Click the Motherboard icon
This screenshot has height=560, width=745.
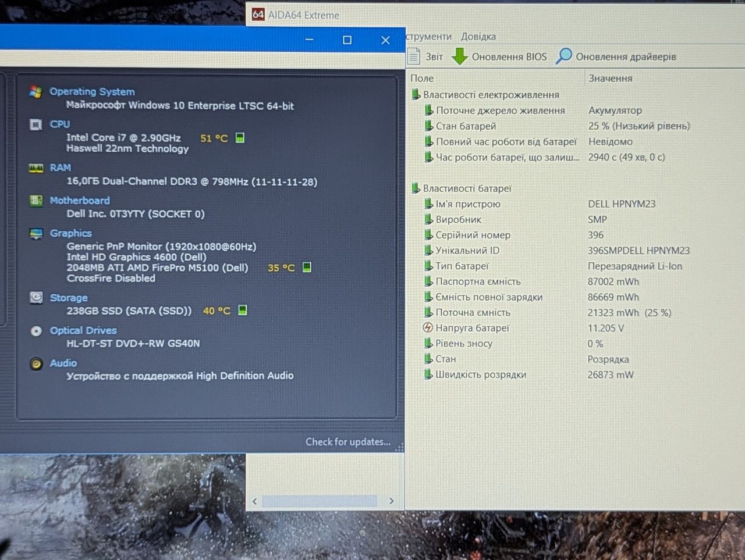click(x=36, y=201)
